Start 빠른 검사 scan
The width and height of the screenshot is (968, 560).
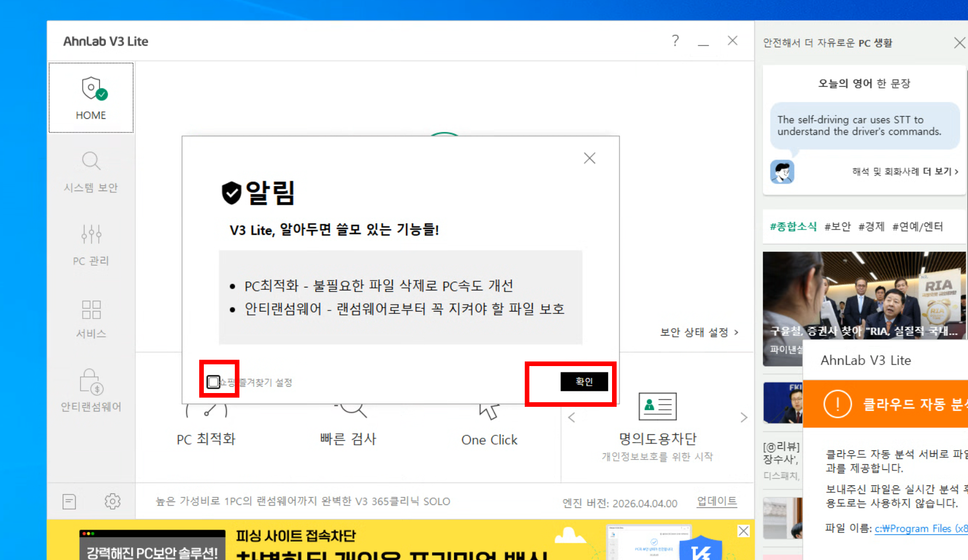349,426
